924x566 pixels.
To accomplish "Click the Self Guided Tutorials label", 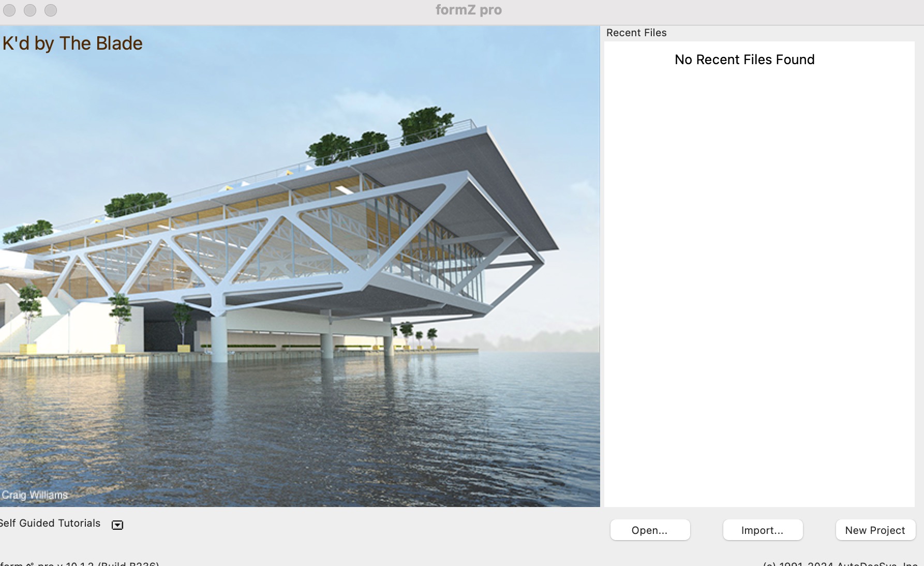I will point(50,523).
